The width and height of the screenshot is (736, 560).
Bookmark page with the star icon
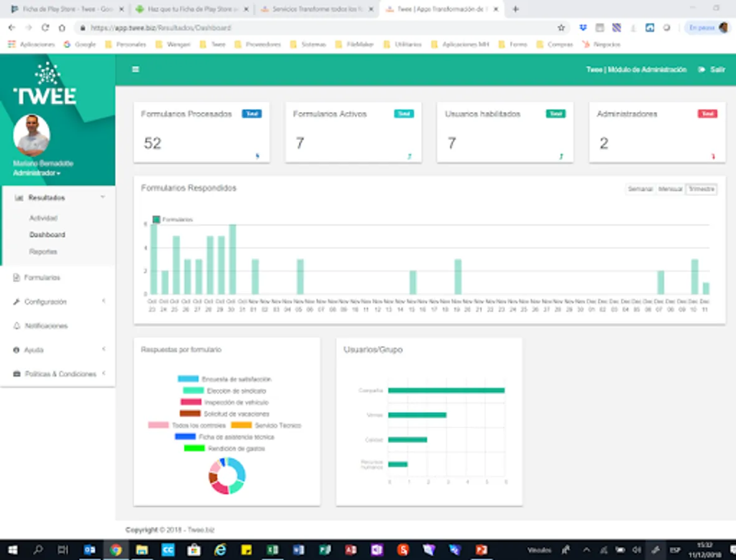coord(561,28)
